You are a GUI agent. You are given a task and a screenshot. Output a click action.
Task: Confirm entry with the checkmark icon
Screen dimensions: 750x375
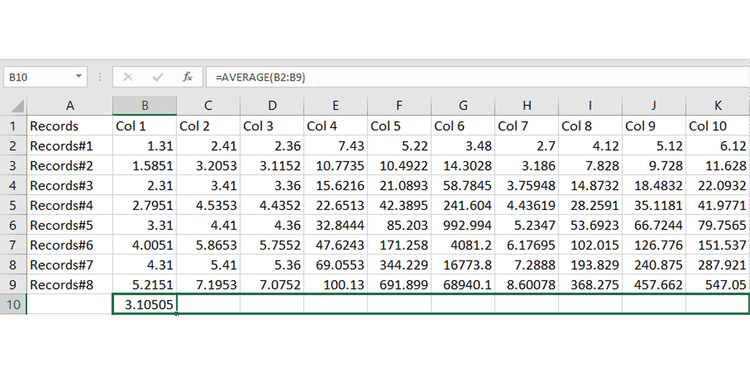[157, 77]
